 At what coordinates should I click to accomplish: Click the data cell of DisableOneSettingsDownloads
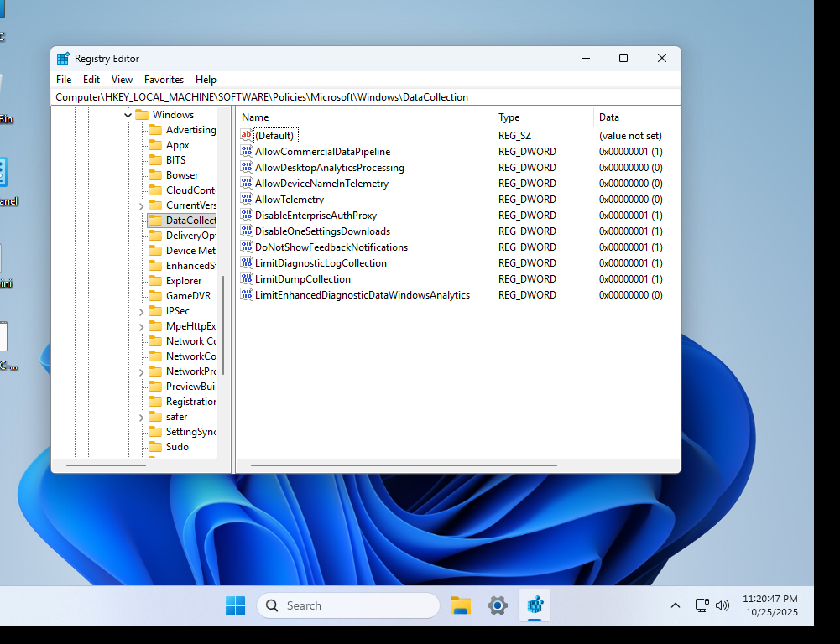pos(630,231)
